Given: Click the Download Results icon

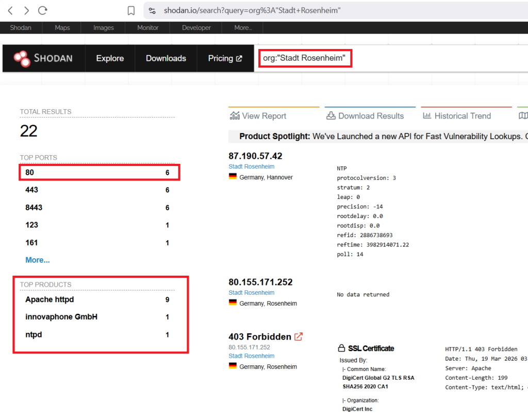Looking at the screenshot, I should (331, 116).
